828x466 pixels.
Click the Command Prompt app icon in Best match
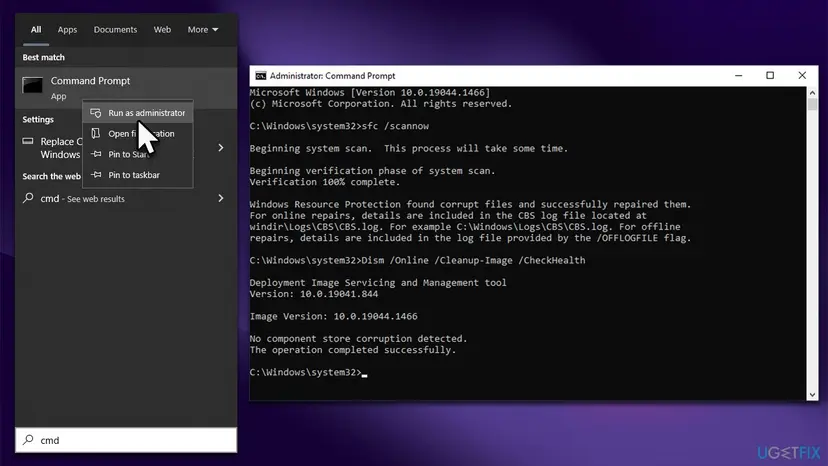[32, 86]
